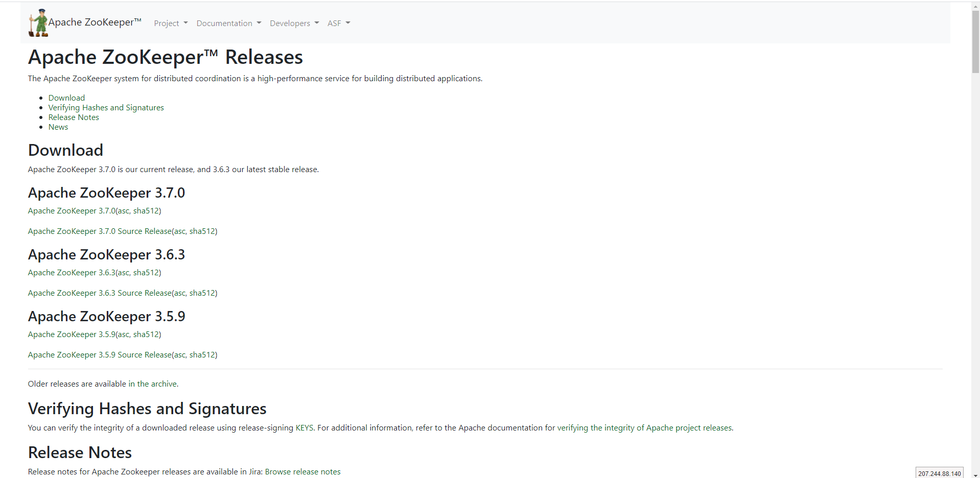Follow the Verifying Hashes and Signatures bullet link
980x478 pixels.
pos(106,107)
